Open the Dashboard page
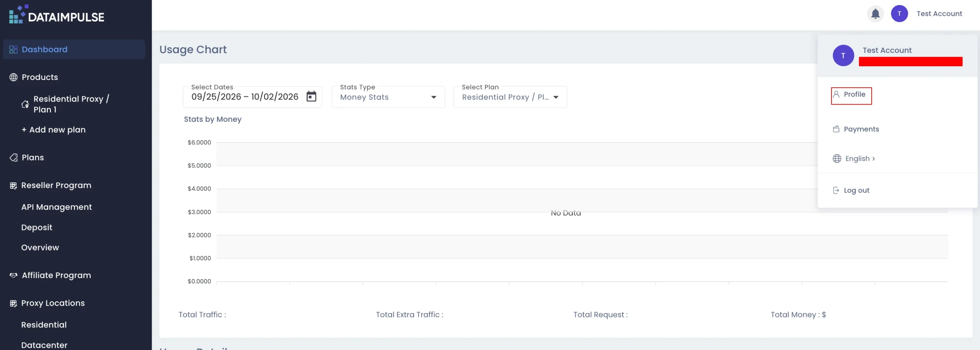The height and width of the screenshot is (350, 980). tap(74, 49)
